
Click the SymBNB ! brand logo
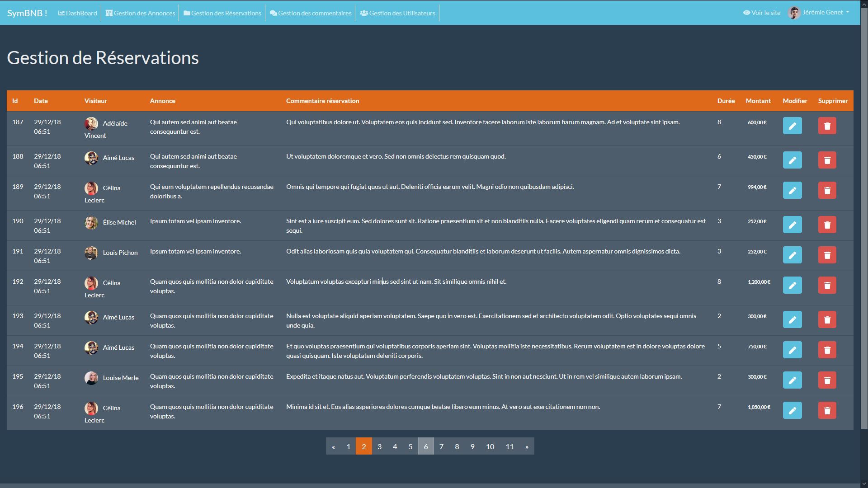[27, 13]
